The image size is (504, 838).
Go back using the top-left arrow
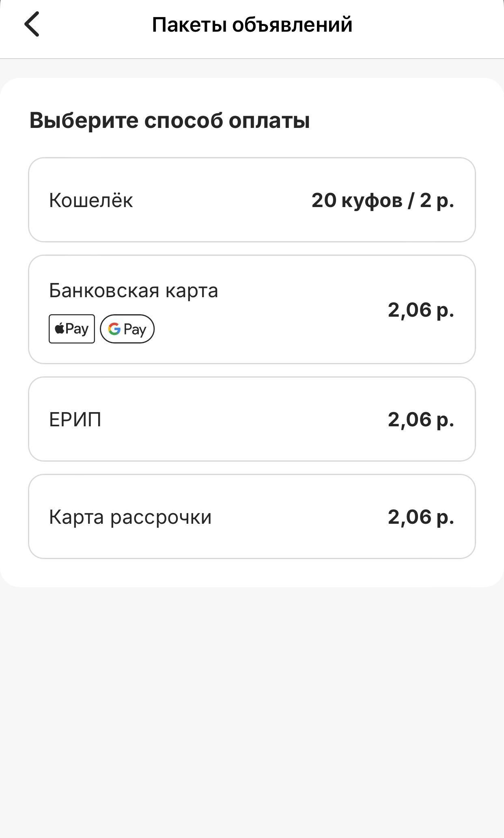pos(32,24)
